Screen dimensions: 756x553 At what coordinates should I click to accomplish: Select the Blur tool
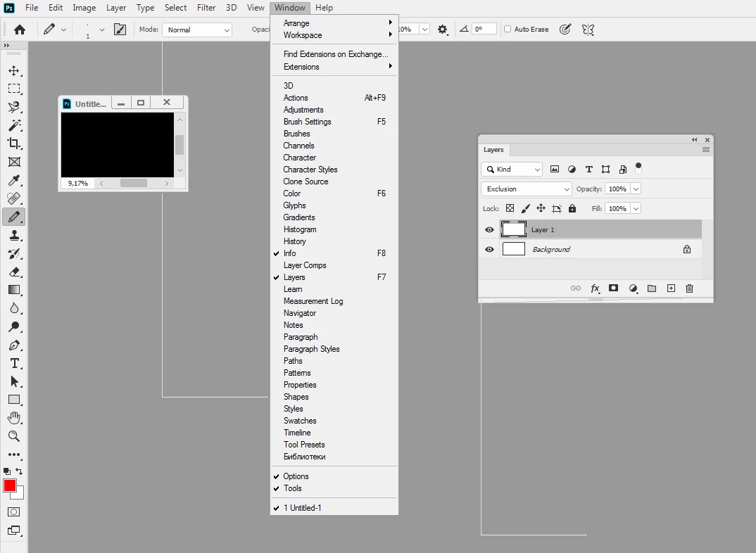(x=14, y=308)
